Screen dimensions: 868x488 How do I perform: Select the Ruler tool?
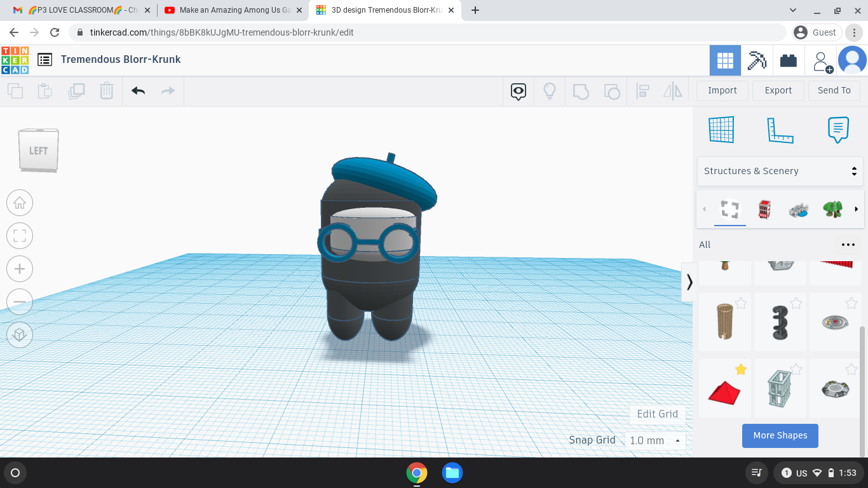tap(780, 130)
